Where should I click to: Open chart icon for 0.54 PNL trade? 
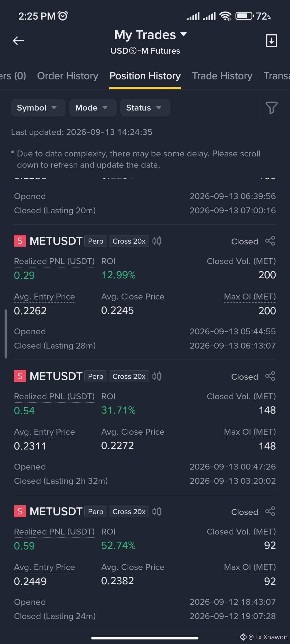click(x=157, y=376)
